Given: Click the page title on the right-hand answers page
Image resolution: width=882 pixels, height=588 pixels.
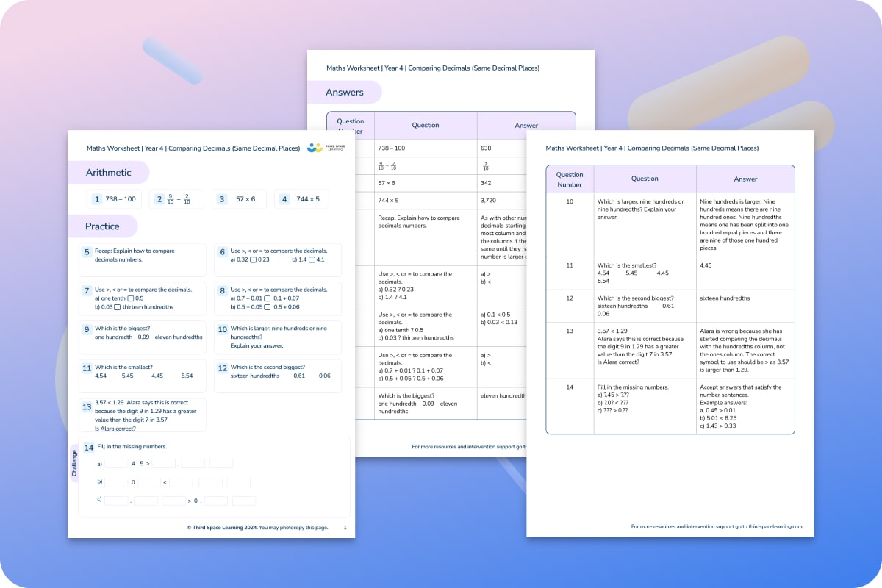Looking at the screenshot, I should pos(652,148).
